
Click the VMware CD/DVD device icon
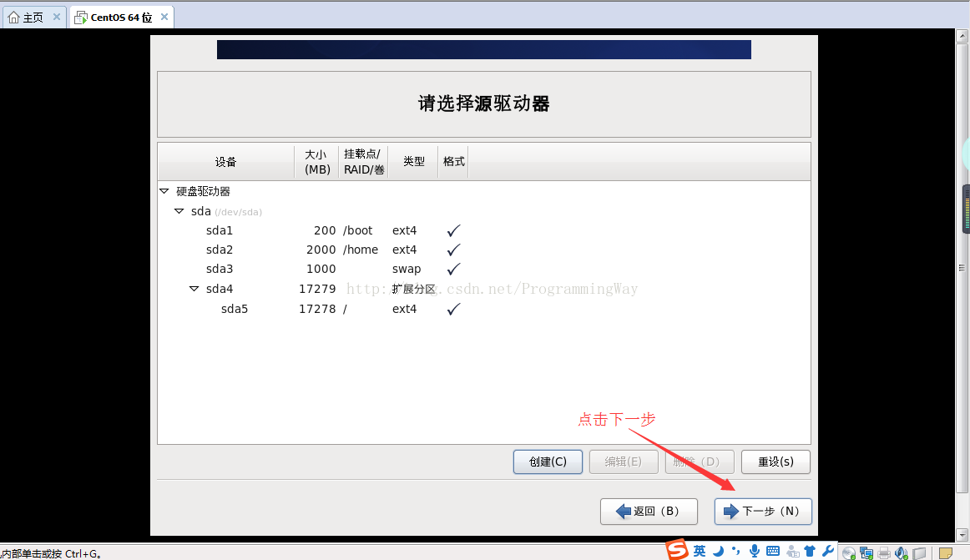click(x=849, y=552)
